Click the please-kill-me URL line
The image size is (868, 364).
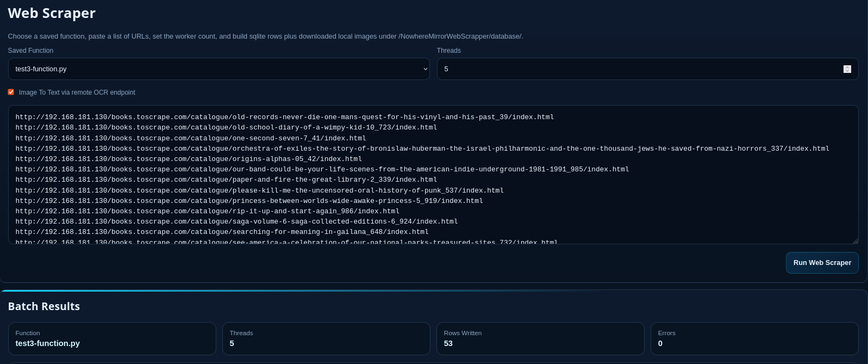[x=260, y=190]
